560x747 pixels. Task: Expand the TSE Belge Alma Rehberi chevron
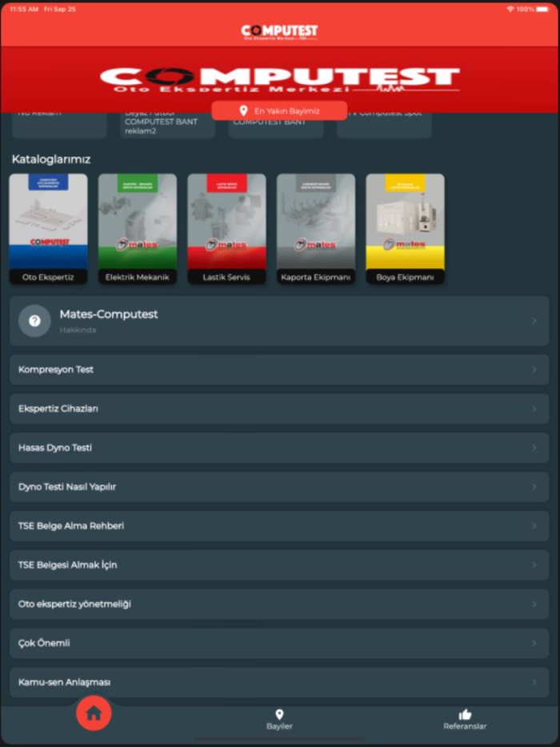(534, 526)
